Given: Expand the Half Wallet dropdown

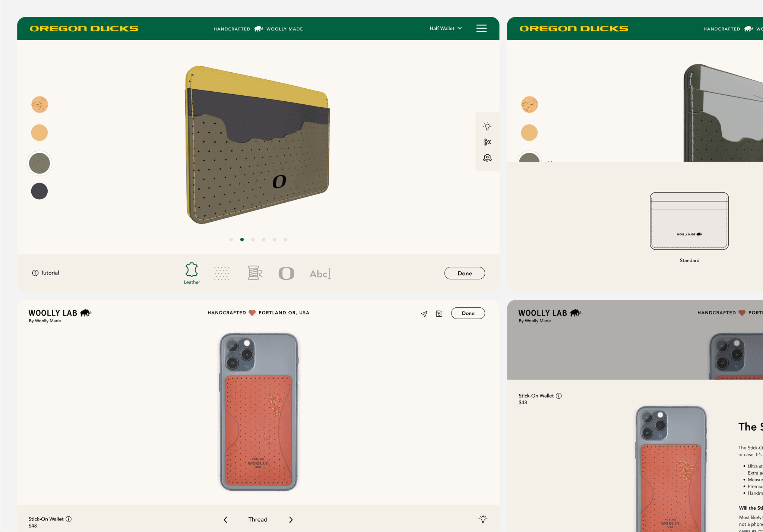Looking at the screenshot, I should (446, 28).
